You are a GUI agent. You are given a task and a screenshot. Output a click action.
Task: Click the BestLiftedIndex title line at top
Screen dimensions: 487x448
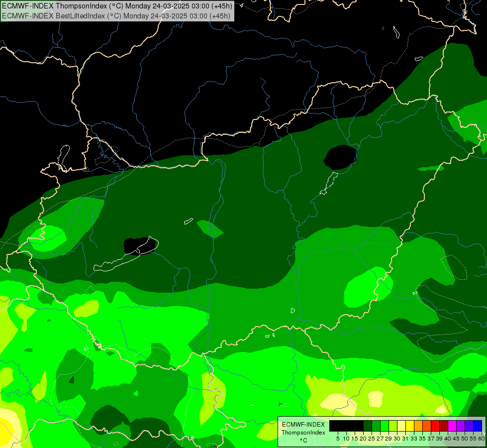tap(116, 15)
